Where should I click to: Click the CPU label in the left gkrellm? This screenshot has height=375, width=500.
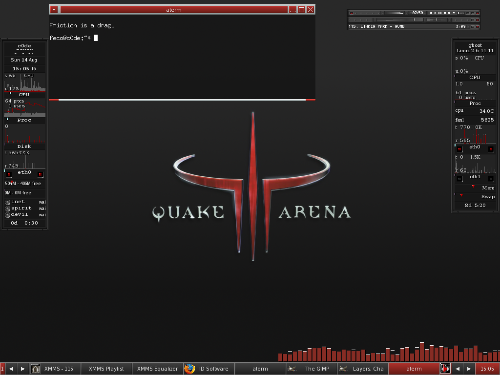tap(24, 95)
